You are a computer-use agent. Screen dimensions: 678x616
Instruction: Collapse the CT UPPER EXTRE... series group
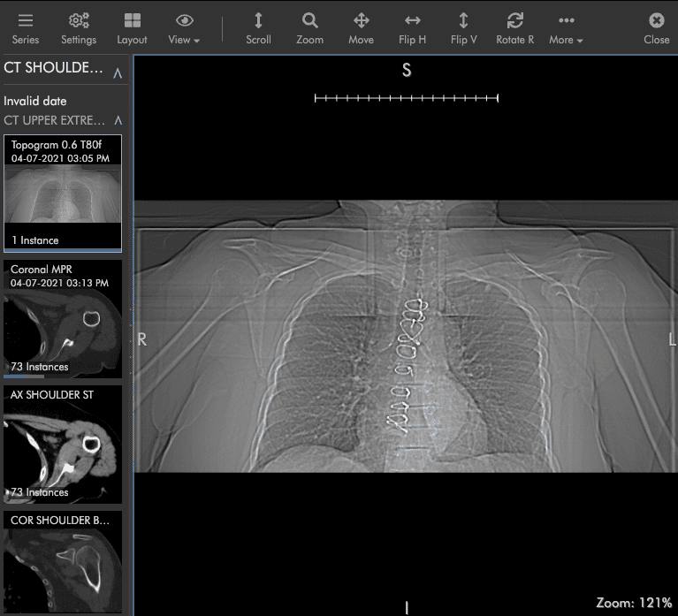point(118,120)
